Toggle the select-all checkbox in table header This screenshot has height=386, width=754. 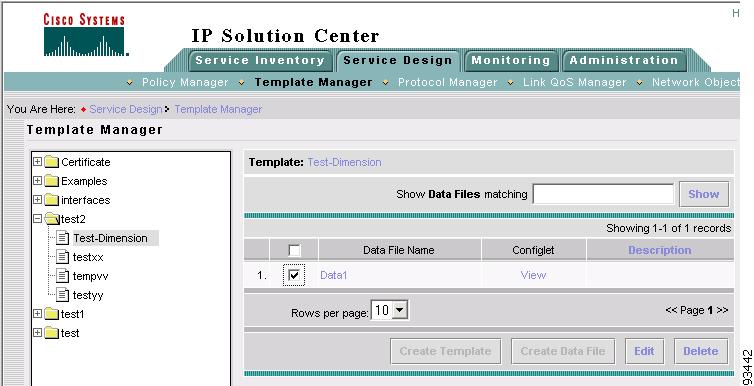294,250
